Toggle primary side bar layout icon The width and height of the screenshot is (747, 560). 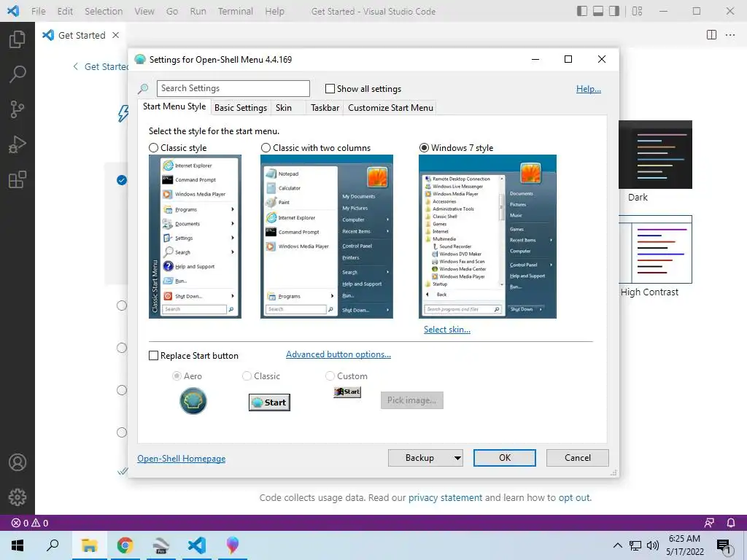pyautogui.click(x=581, y=11)
